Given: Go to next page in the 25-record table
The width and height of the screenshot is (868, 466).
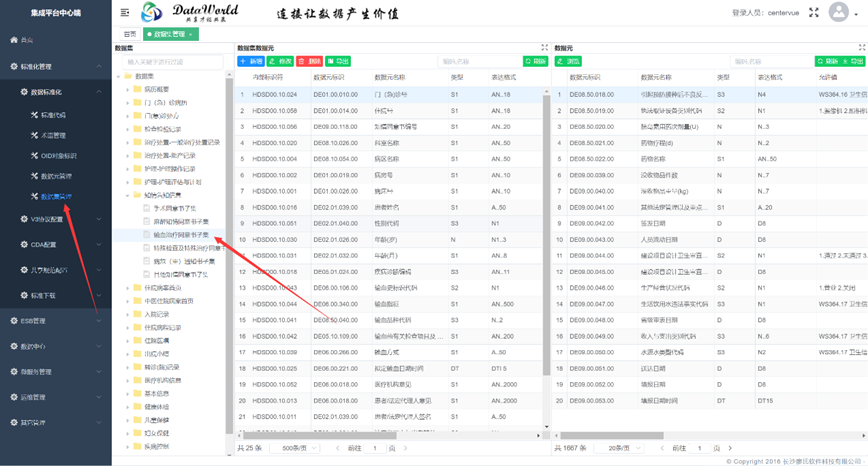Looking at the screenshot, I should click(406, 448).
